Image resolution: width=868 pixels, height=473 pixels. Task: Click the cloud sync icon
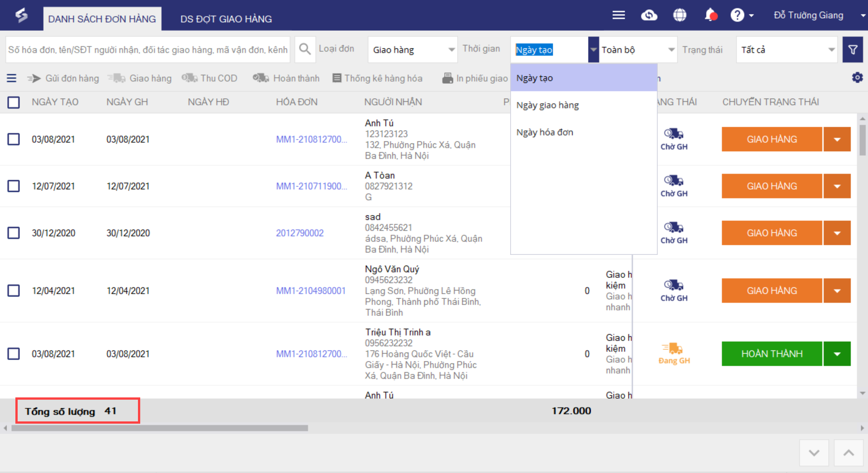click(x=649, y=15)
